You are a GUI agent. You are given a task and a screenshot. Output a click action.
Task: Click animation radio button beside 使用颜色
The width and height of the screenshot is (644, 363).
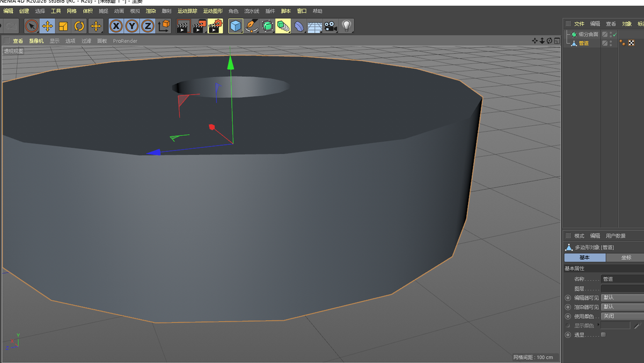point(568,316)
